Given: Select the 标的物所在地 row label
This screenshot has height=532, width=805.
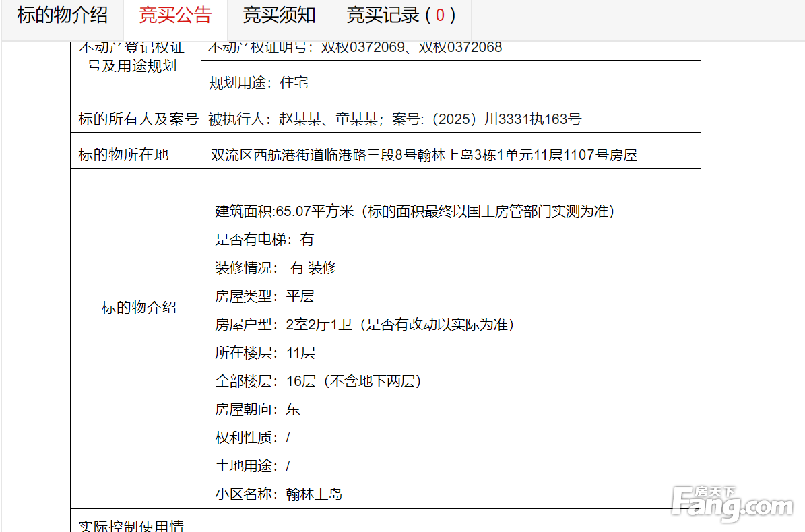Looking at the screenshot, I should (x=123, y=155).
